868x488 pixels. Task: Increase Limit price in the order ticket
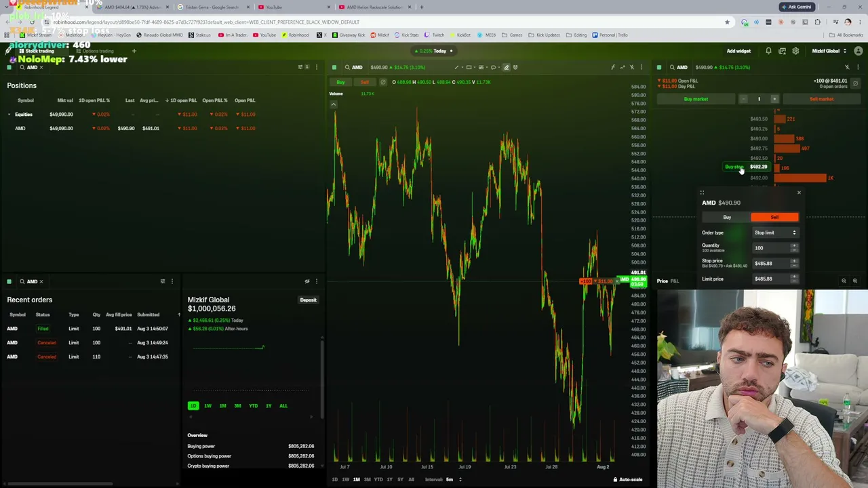point(794,277)
